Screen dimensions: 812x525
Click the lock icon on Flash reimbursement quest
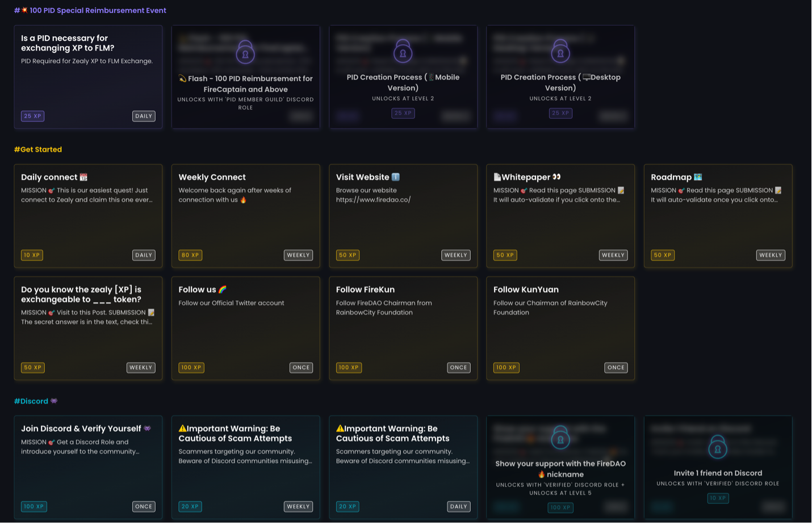245,53
